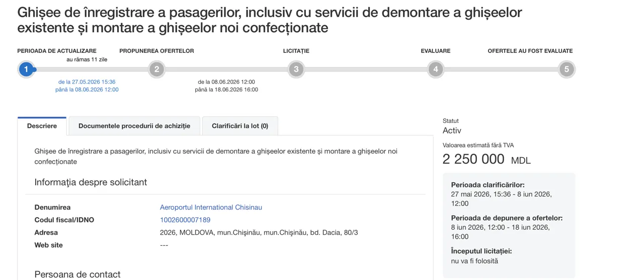The image size is (644, 280).
Task: Click step 1 circle in progress tracker
Action: click(x=26, y=69)
